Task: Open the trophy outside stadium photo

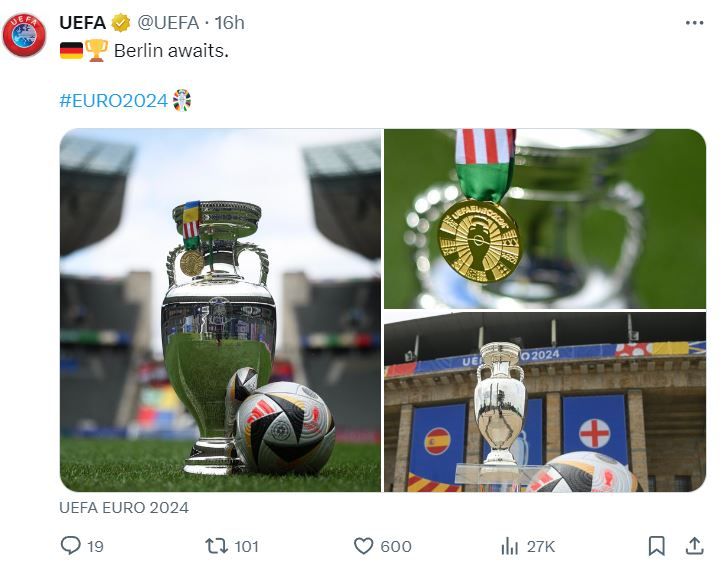Action: 545,402
